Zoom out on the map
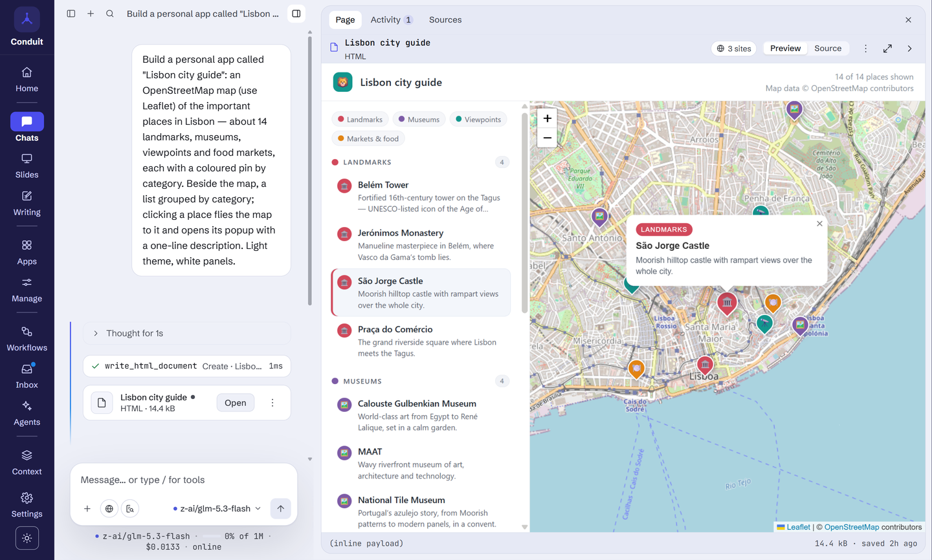The width and height of the screenshot is (932, 560). tap(548, 138)
